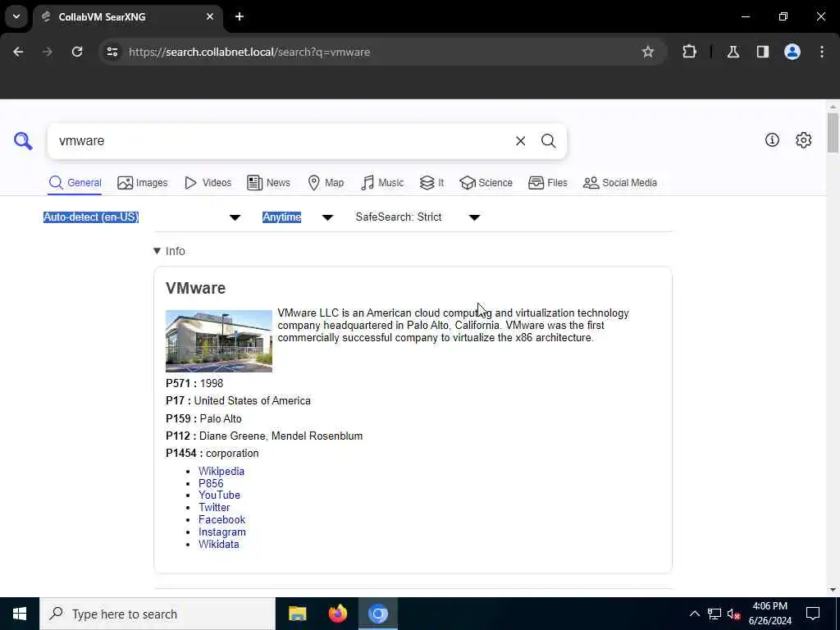The image size is (840, 630).
Task: Open Chrome three-dot menu
Action: 822,52
